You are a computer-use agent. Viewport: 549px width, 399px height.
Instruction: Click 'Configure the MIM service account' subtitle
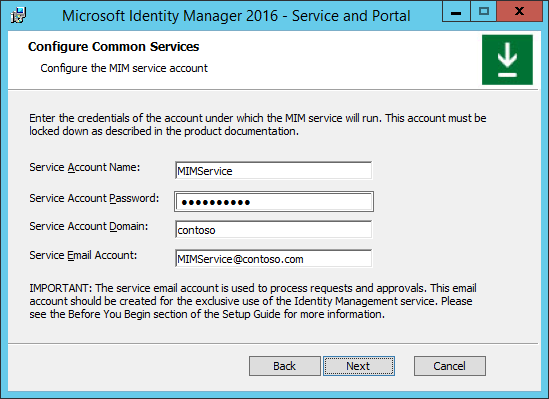[x=124, y=68]
